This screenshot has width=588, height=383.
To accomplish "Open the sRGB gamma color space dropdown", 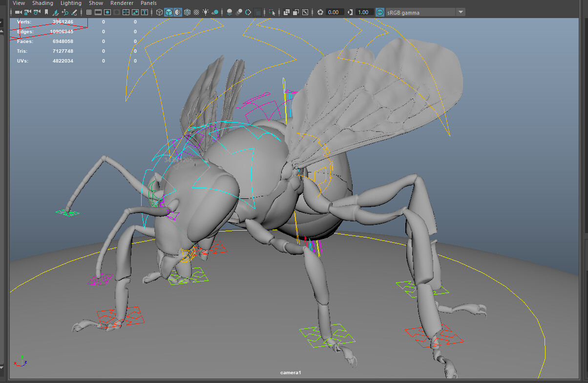I will tap(426, 12).
